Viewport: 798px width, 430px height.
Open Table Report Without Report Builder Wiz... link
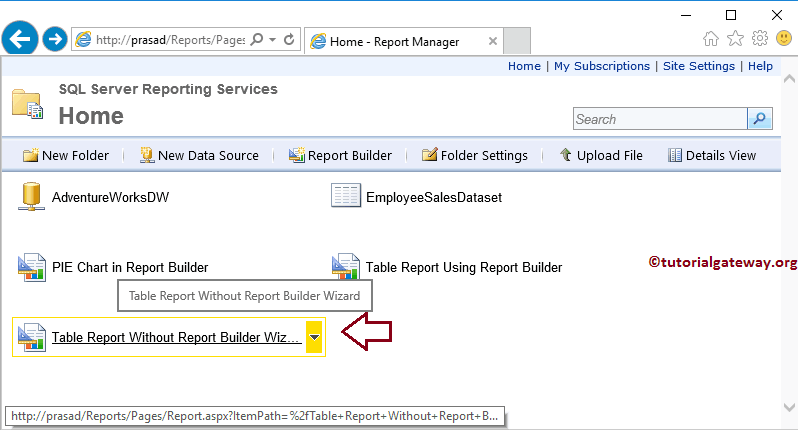coord(176,337)
